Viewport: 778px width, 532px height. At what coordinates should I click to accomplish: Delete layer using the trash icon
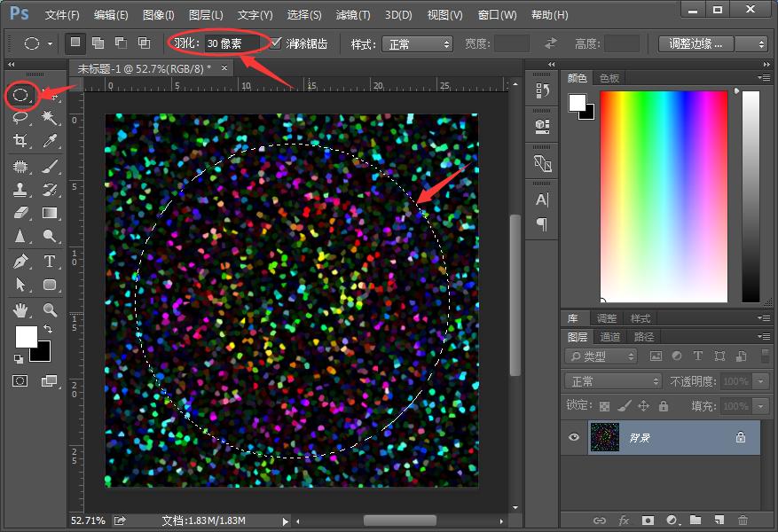743,520
